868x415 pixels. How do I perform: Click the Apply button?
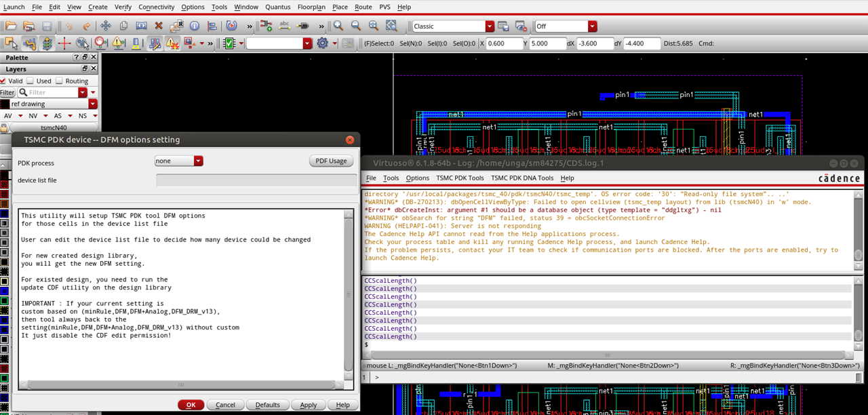pos(309,405)
